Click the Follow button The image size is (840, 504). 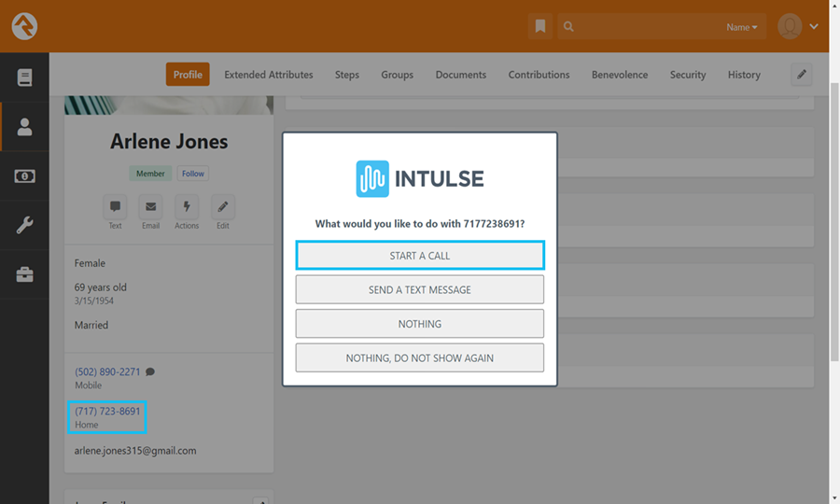point(193,174)
